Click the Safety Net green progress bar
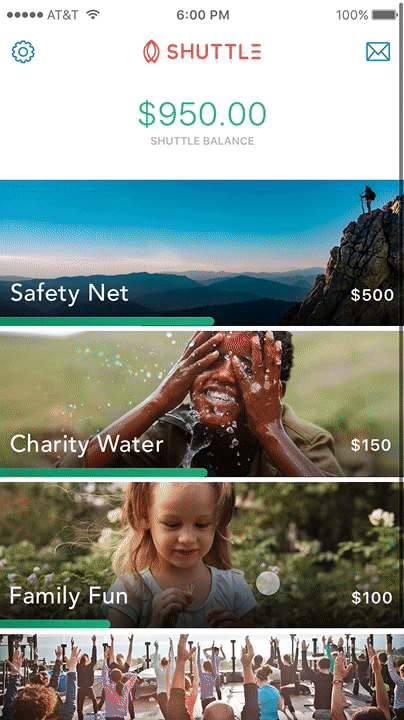Screen dimensions: 404x720 [107, 321]
